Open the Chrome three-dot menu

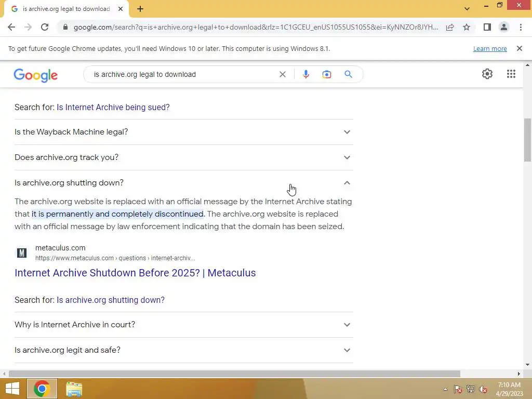(x=521, y=27)
